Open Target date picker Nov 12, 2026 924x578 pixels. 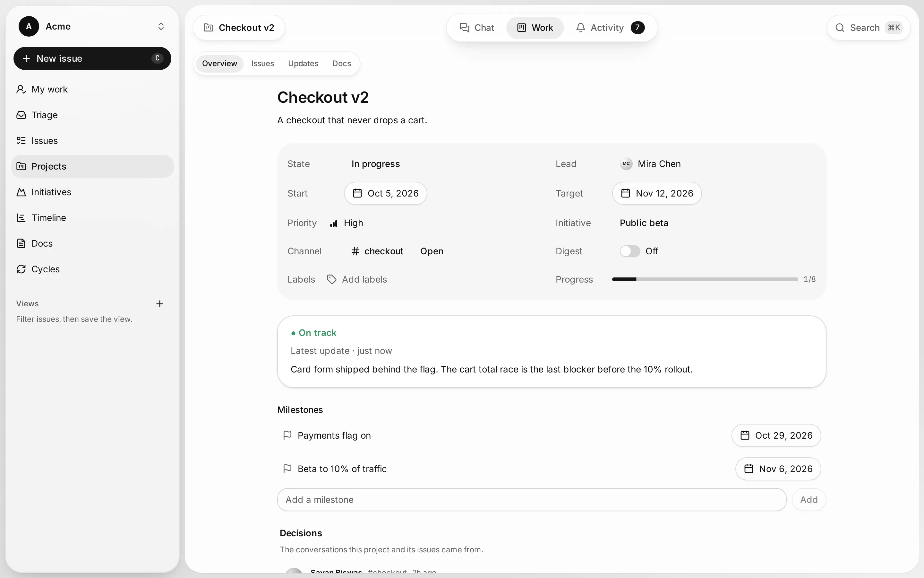(x=657, y=193)
